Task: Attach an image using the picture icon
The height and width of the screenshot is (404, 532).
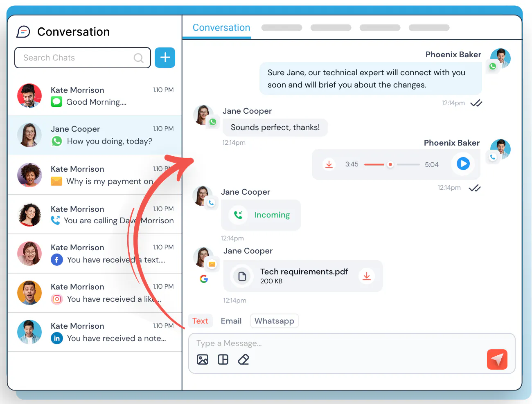Action: click(x=203, y=359)
